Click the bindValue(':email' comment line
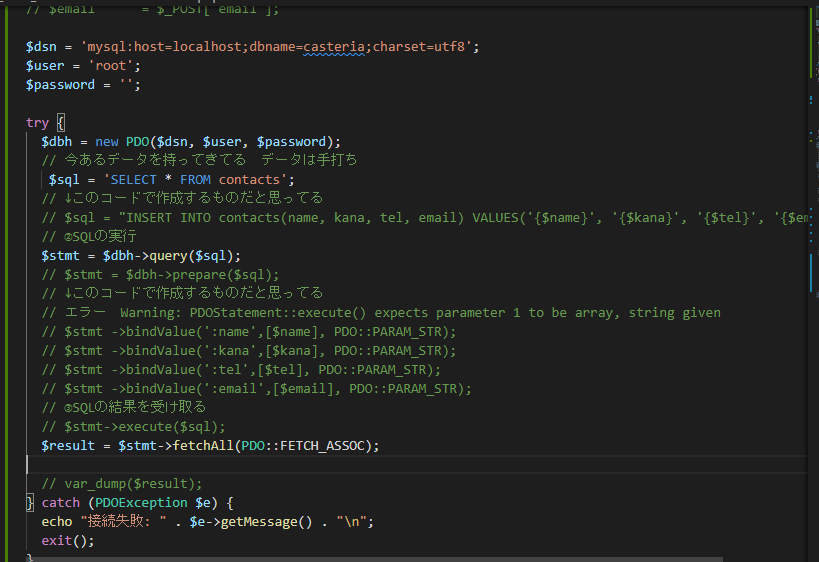The image size is (819, 562). click(256, 389)
